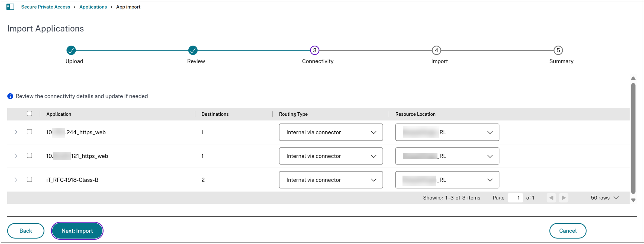Open Resource Location dropdown for 121_https_web

[x=447, y=156]
